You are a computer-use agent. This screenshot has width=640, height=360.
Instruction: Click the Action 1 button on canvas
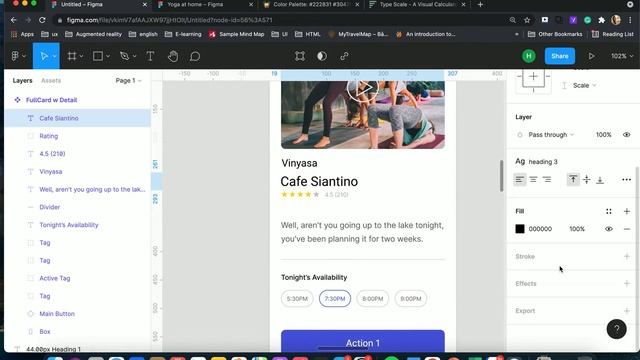pos(362,341)
